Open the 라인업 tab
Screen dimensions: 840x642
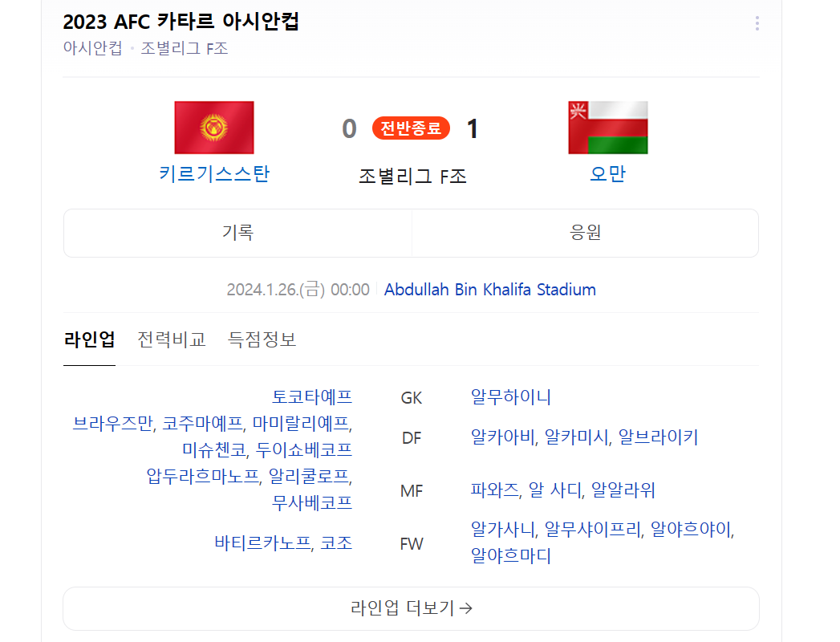[88, 339]
